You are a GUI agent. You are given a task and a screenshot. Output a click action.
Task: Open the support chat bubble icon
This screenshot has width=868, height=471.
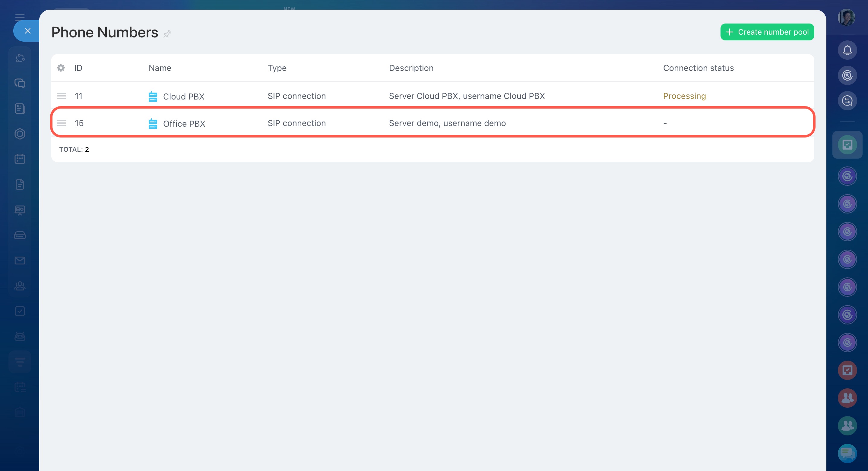[847, 453]
